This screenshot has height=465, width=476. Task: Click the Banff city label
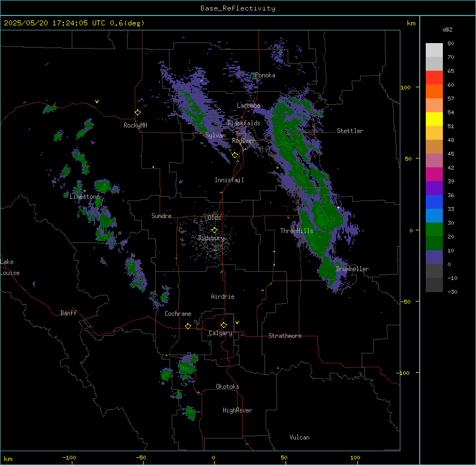[x=68, y=313]
